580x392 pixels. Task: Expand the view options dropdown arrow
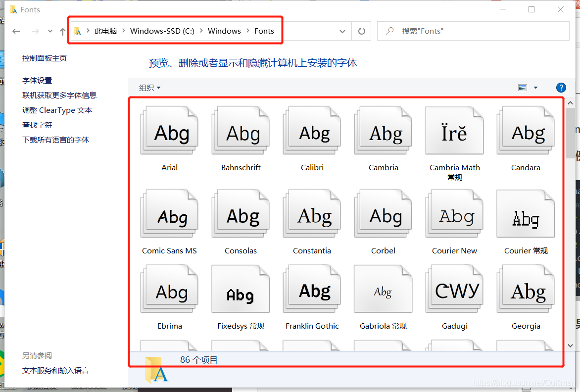click(535, 88)
